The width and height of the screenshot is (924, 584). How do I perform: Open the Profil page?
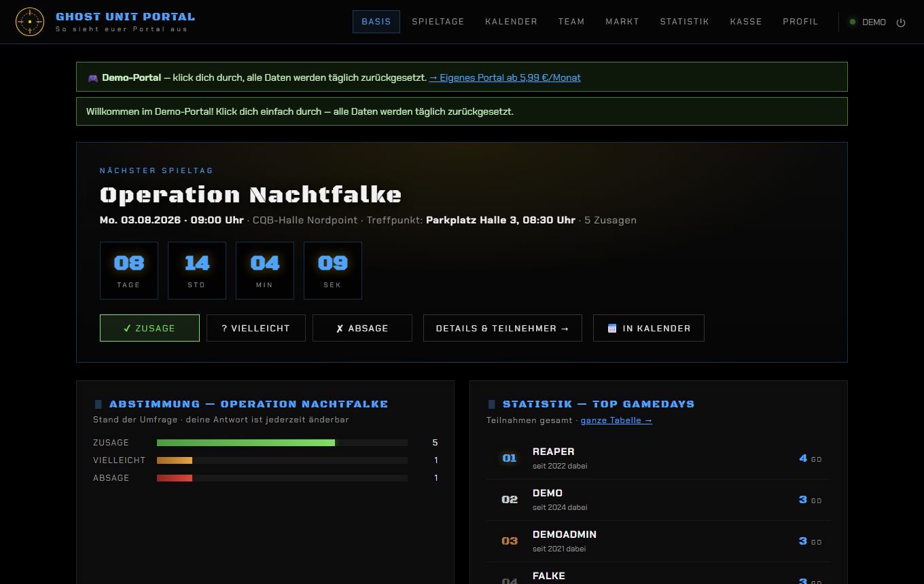[x=800, y=22]
